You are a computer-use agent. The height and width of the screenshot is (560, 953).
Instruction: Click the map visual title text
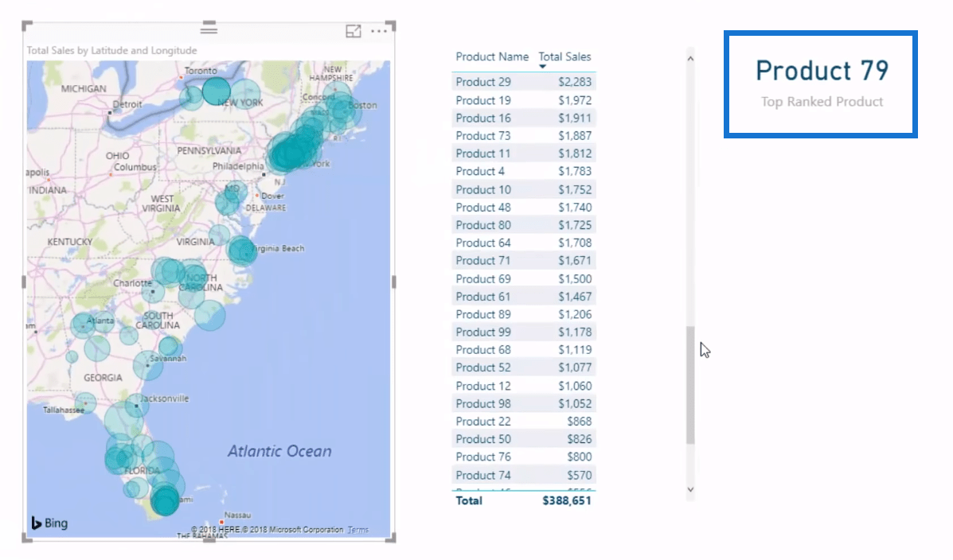click(x=111, y=50)
